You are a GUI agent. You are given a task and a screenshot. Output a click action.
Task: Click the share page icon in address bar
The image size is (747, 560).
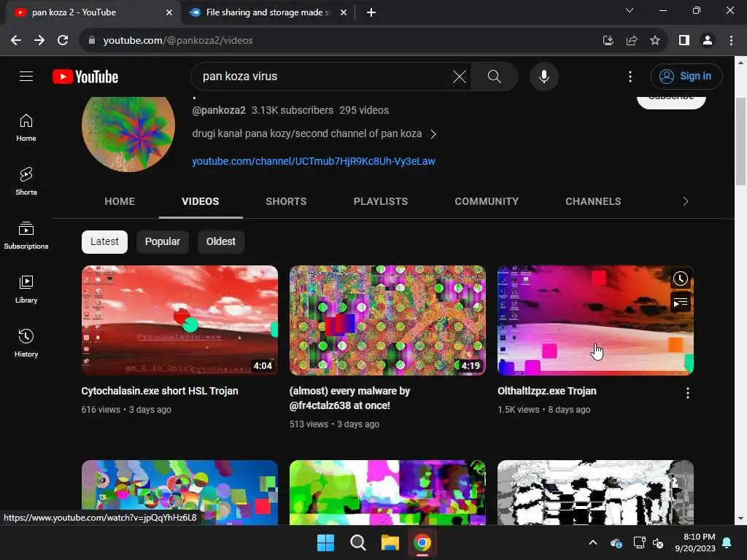point(632,41)
